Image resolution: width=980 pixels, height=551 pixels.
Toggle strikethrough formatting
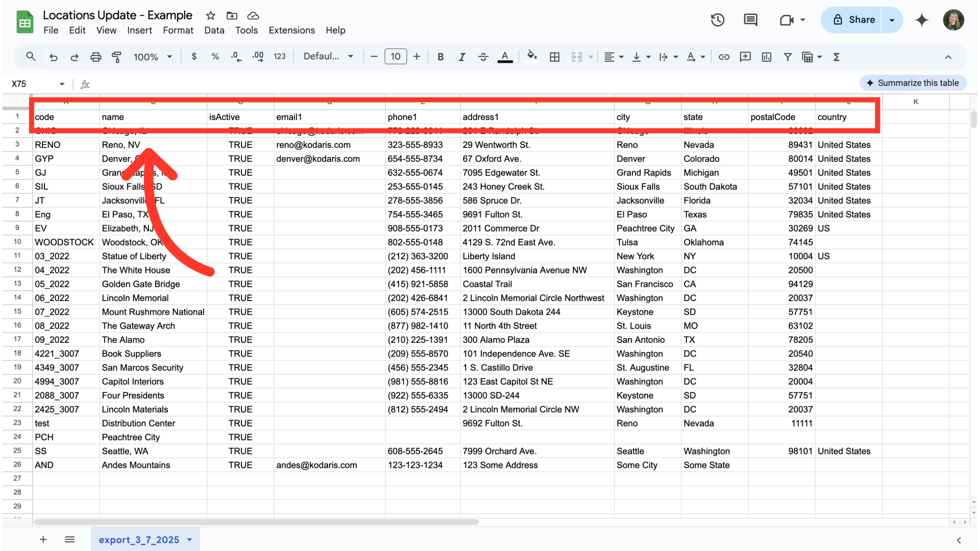tap(483, 57)
